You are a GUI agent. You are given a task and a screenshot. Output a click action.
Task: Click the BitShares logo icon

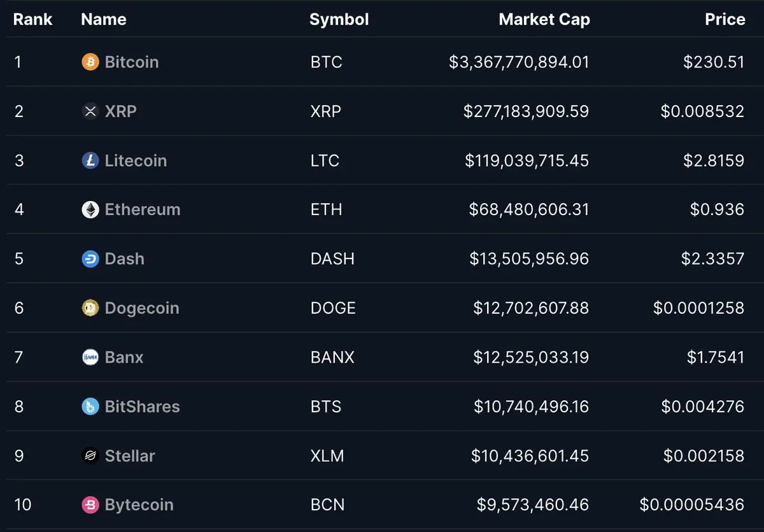[90, 407]
